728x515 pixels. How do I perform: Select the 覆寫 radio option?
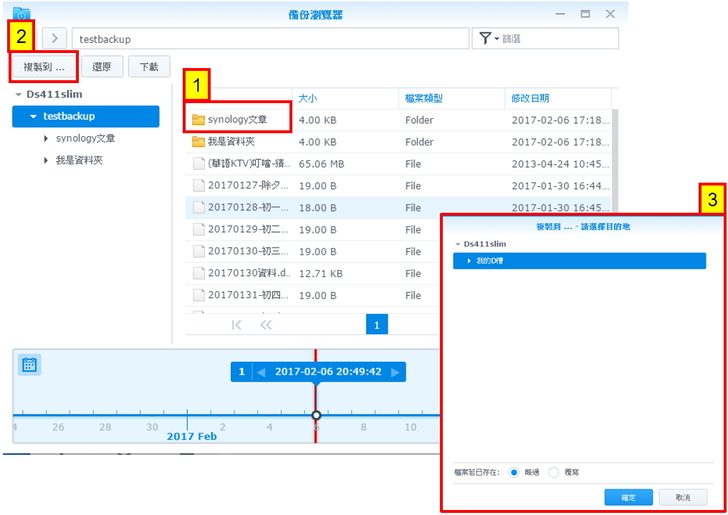click(x=554, y=472)
